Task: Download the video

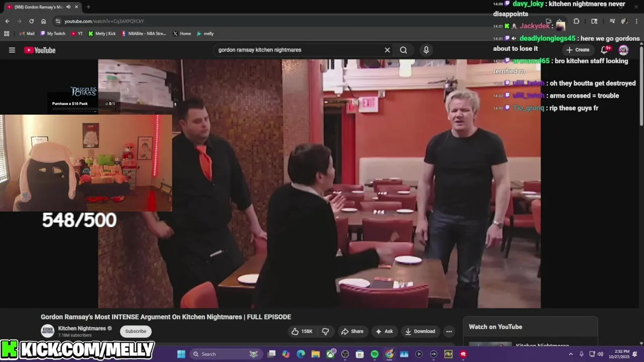Action: [420, 331]
